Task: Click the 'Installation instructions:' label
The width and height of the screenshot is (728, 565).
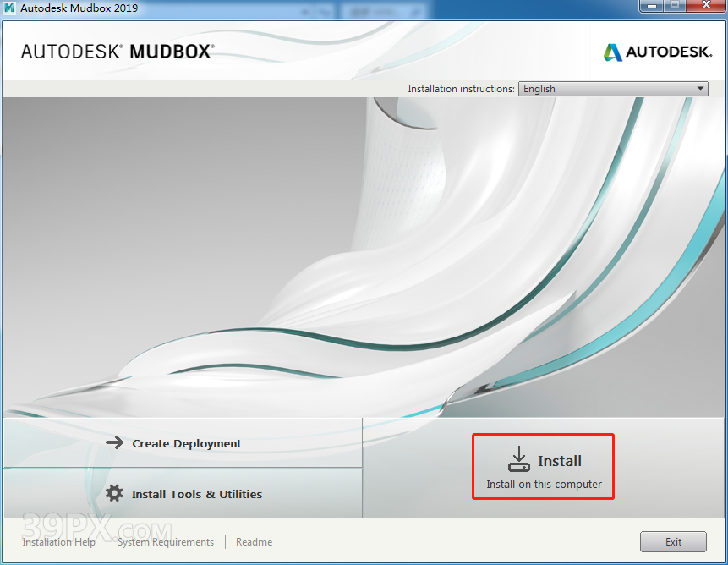Action: coord(461,89)
